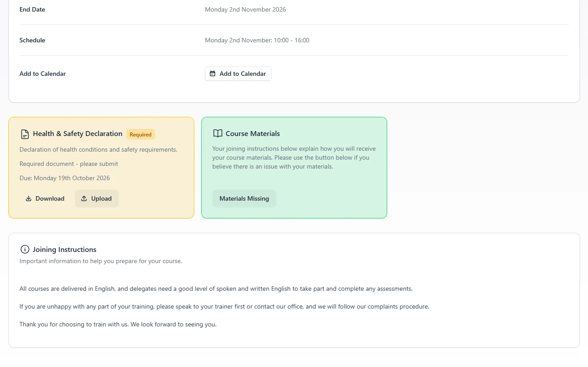The image size is (588, 367).
Task: Click the upload arrow icon
Action: [84, 198]
